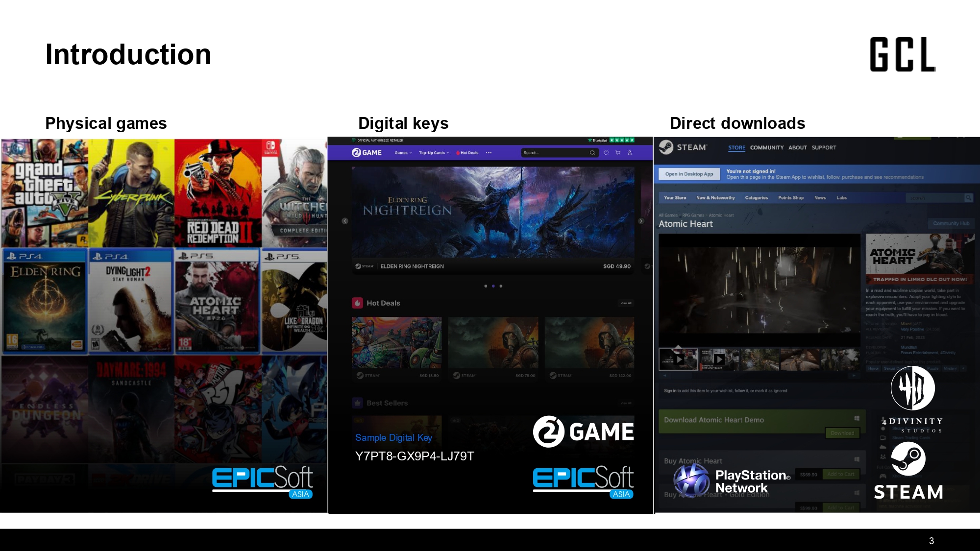Click the Sample Digital Key link
The height and width of the screenshot is (551, 980).
pos(393,437)
